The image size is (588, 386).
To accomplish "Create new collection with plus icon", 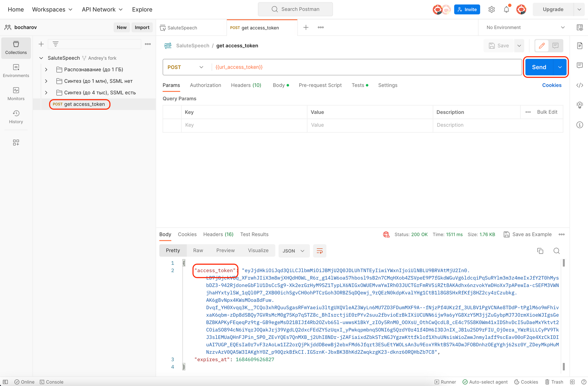I will tap(41, 44).
